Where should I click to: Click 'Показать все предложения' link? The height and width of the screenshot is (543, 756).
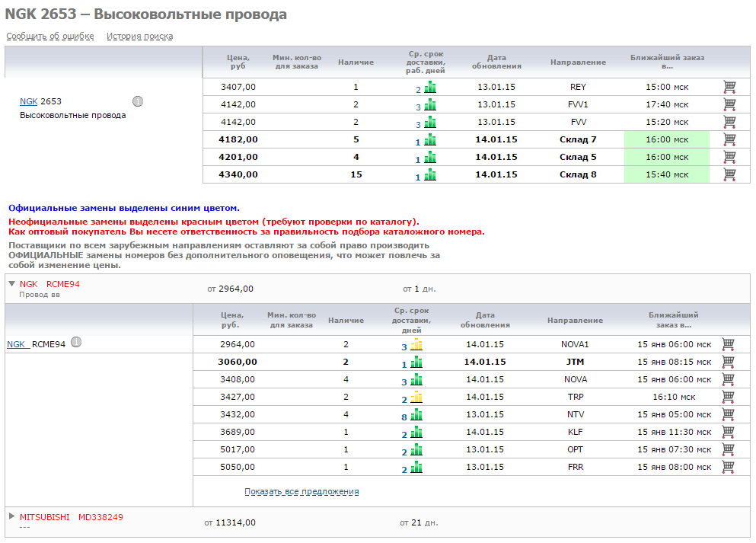click(x=301, y=491)
